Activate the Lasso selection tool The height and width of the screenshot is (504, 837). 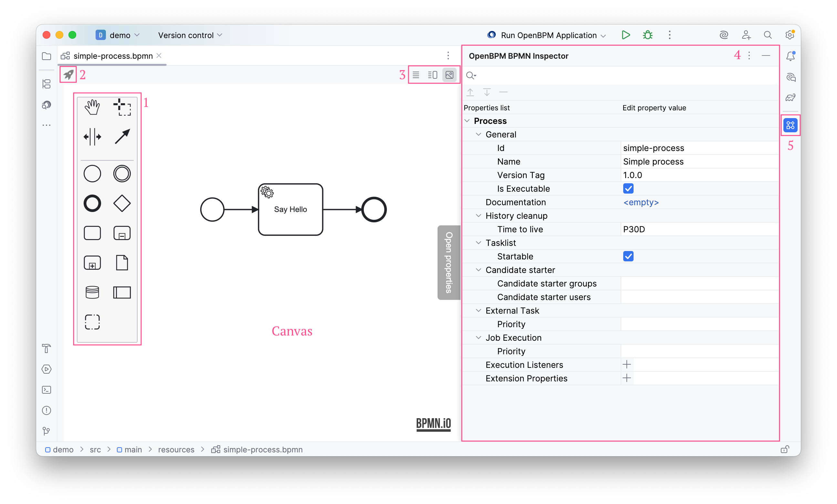coord(122,107)
